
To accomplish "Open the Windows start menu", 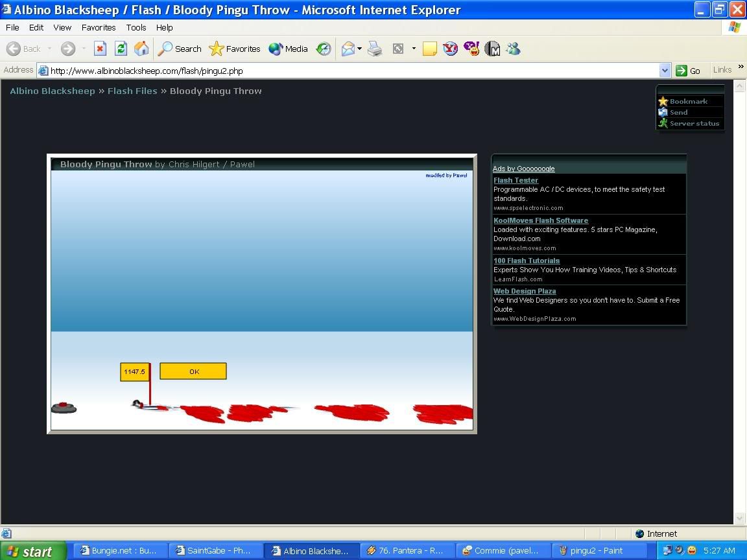I will click(x=32, y=551).
